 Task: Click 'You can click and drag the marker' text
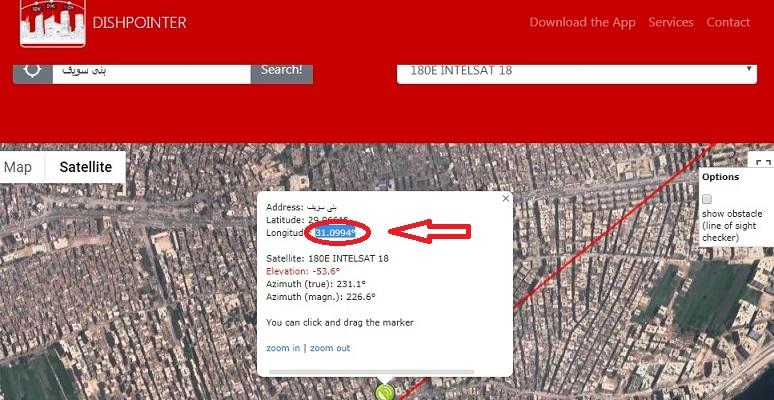click(x=340, y=322)
